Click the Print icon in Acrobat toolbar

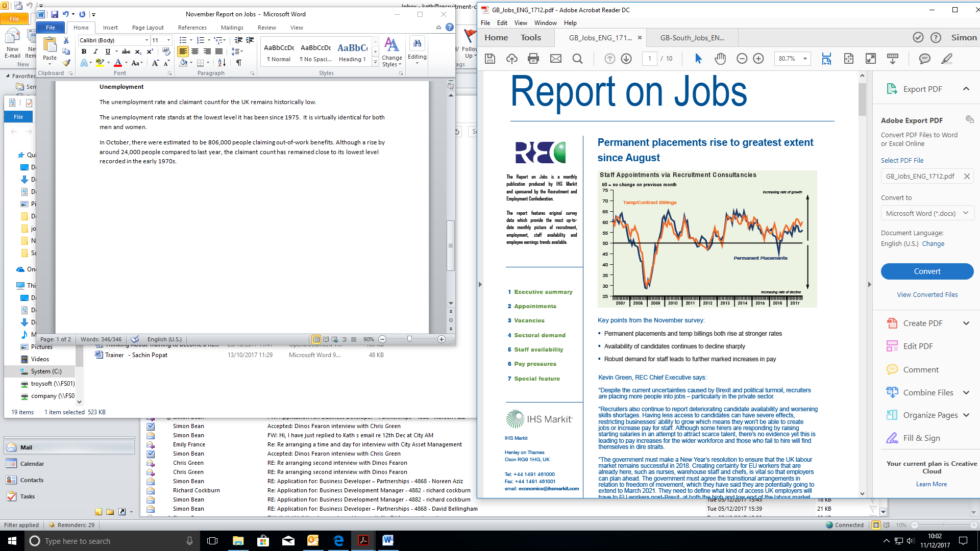pos(533,59)
